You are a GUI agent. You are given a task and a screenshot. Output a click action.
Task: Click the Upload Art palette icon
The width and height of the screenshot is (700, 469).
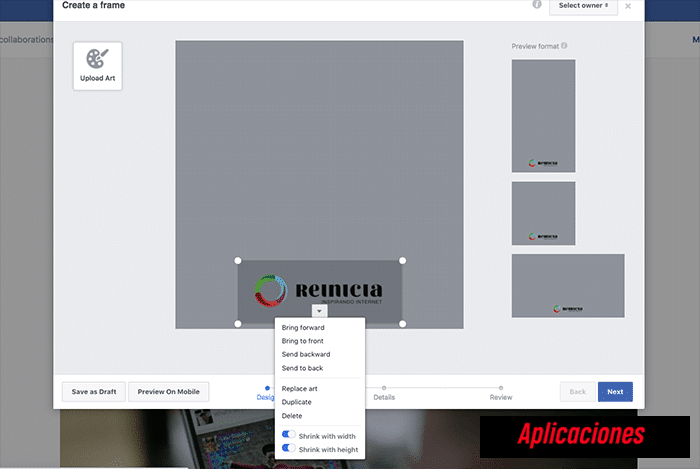coord(97,59)
